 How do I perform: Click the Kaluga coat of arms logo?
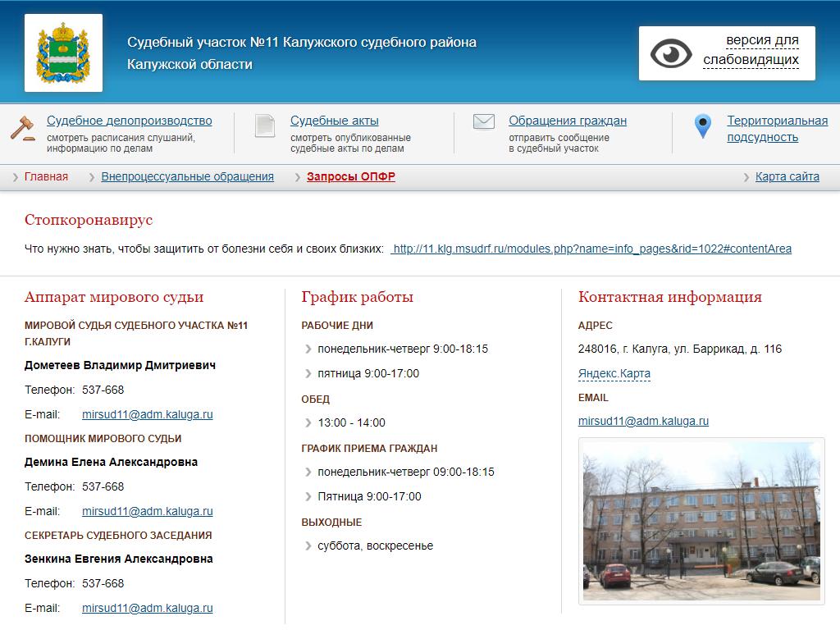pyautogui.click(x=63, y=53)
